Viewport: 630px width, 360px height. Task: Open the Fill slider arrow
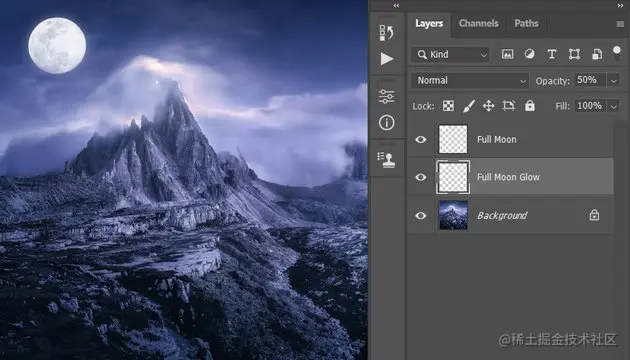(614, 106)
